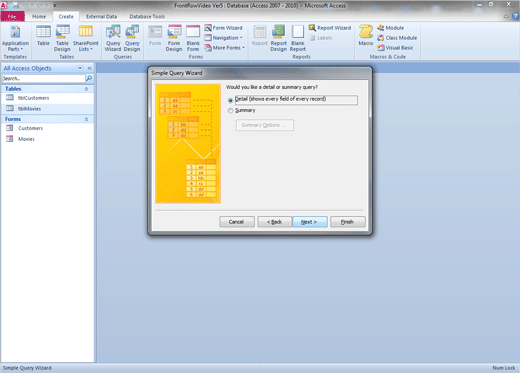Open Table Design view

click(x=62, y=38)
